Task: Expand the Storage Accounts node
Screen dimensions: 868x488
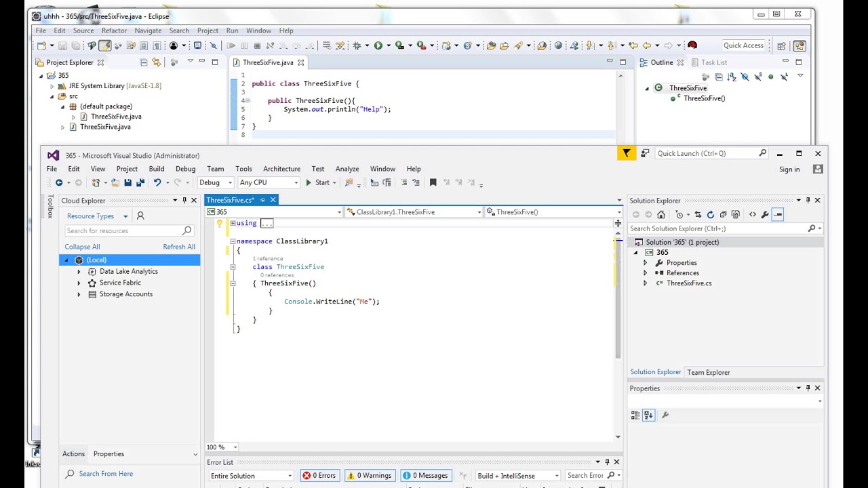Action: [79, 295]
